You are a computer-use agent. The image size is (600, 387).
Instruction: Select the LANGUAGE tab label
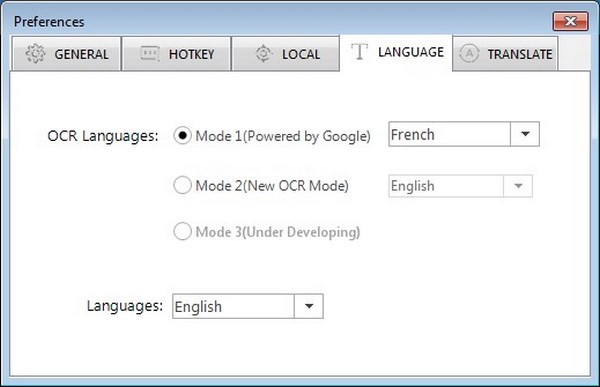[x=411, y=52]
